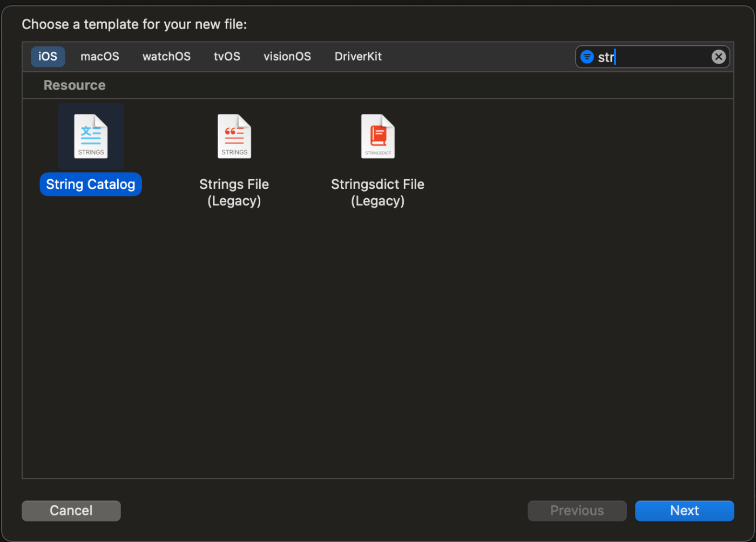Screen dimensions: 756x542
Task: Select the visionOS platform tab
Action: coord(287,57)
